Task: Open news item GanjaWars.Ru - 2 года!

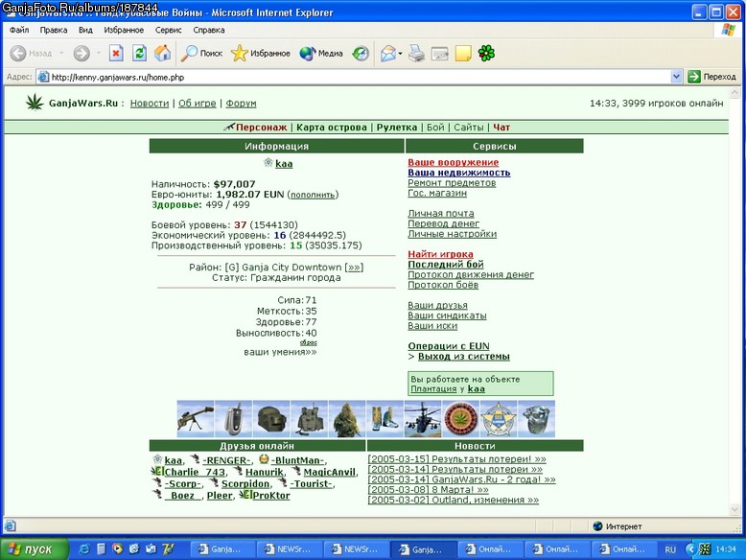Action: click(x=461, y=479)
